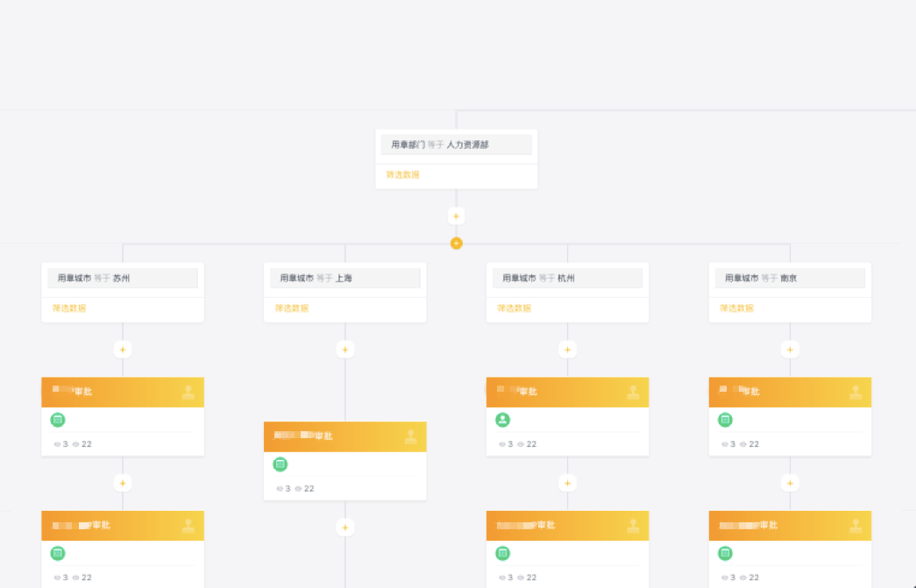
Task: Select the 用章城市 等于 杭州 condition field
Action: pos(568,278)
